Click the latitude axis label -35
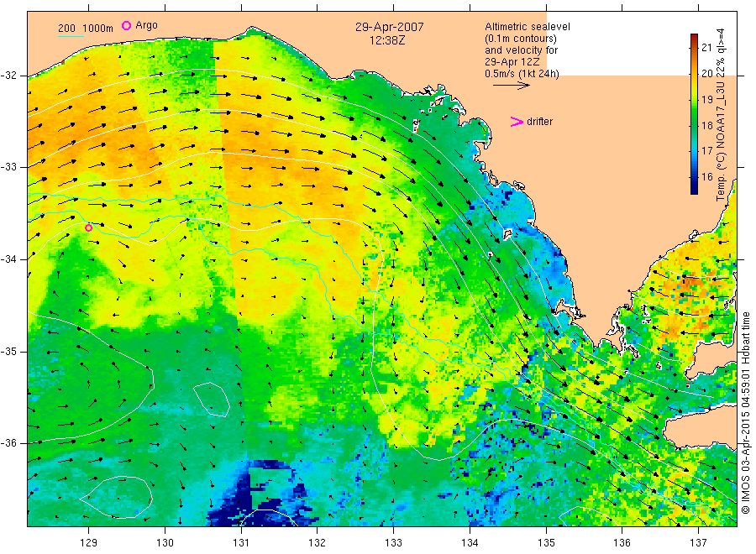This screenshot has height=554, width=756. click(x=8, y=352)
